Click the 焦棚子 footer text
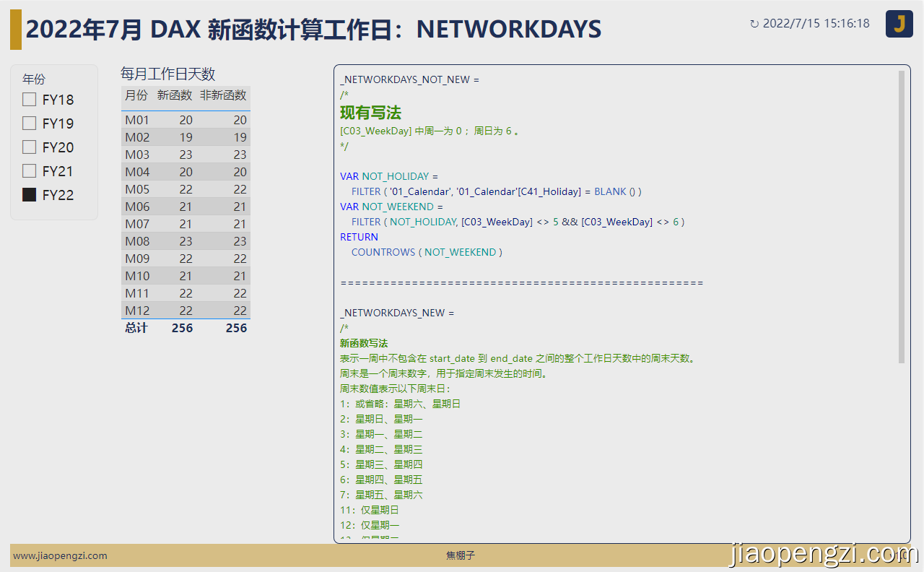 [461, 556]
